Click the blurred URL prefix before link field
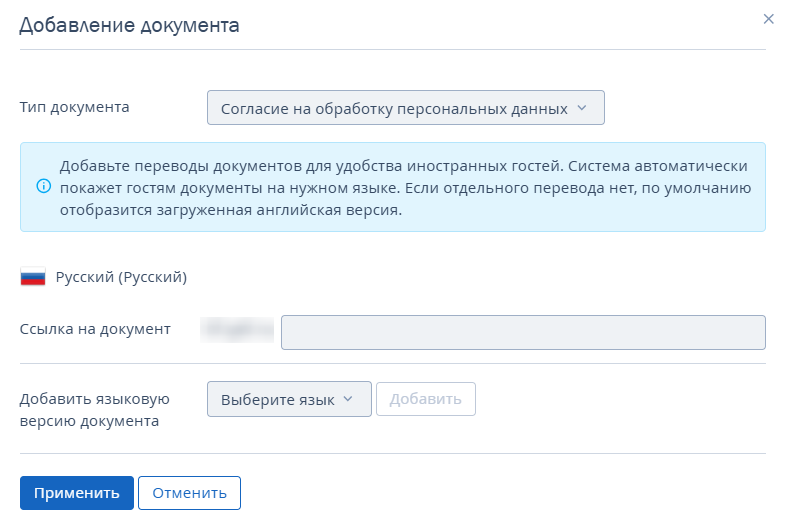The image size is (785, 530). coord(238,328)
